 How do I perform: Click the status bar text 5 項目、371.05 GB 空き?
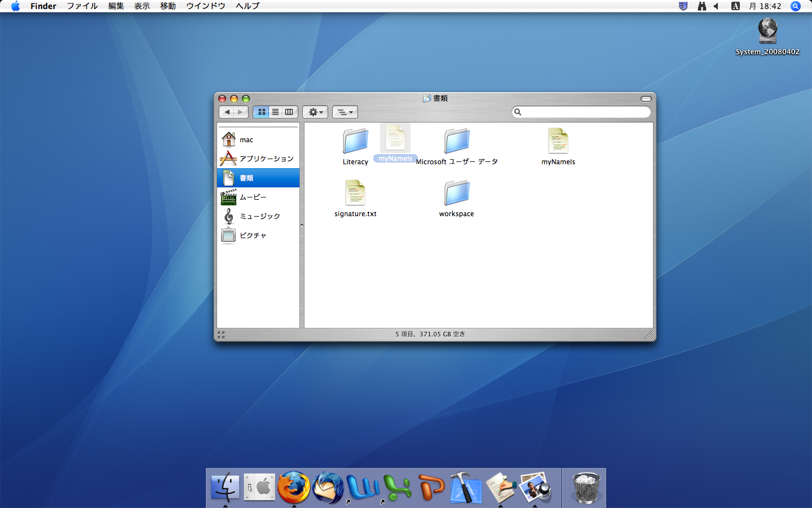coord(430,334)
